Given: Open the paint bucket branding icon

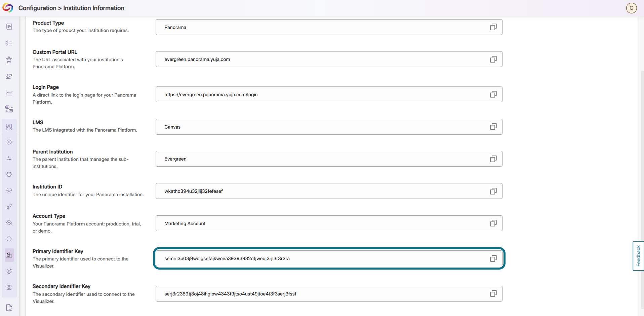Looking at the screenshot, I should [9, 223].
